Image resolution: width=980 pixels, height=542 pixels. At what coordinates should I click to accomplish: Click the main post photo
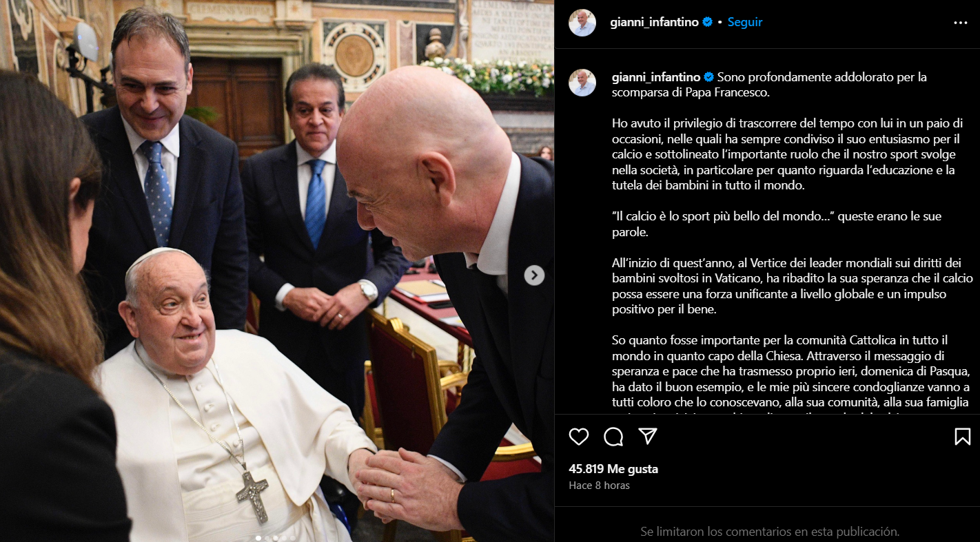[277, 271]
